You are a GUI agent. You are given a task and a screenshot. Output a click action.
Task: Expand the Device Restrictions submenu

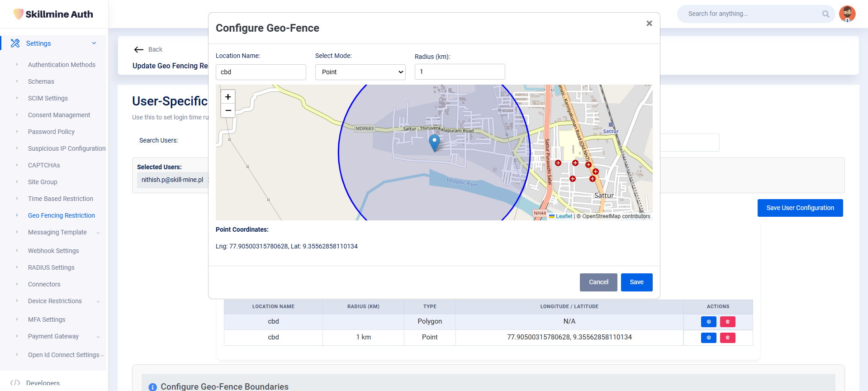[98, 301]
